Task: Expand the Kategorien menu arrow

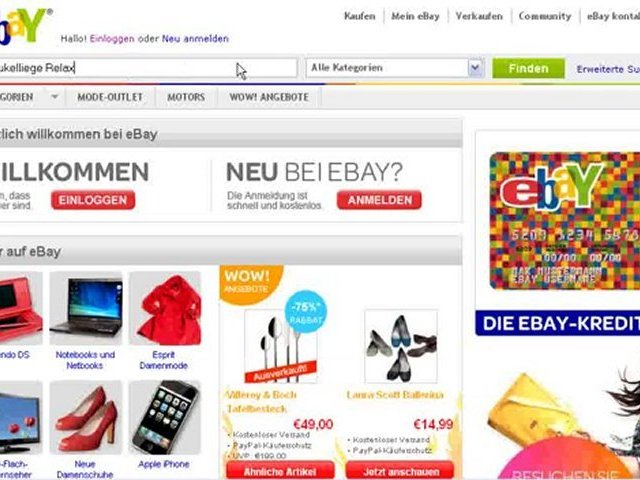Action: [54, 97]
